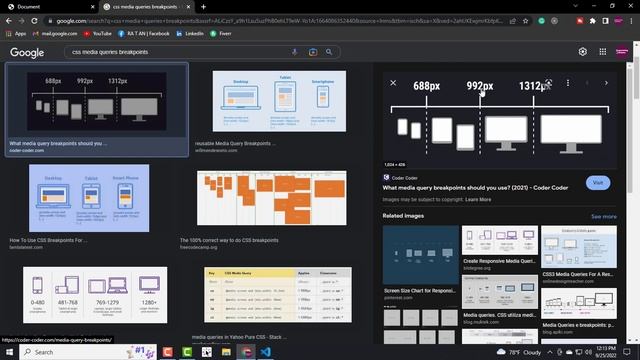Click the large preview image of breakpoints
Viewport: 640px width, 360px height.
(x=500, y=120)
